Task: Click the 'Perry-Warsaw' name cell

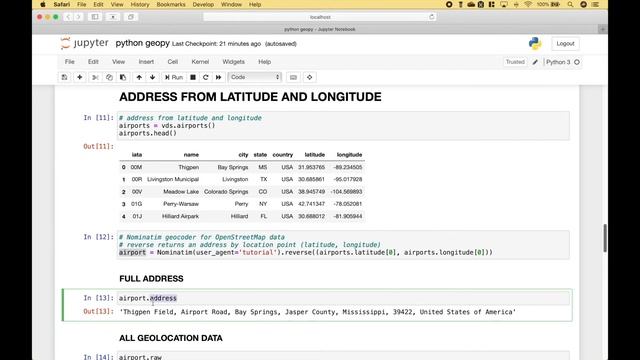Action: 181,204
